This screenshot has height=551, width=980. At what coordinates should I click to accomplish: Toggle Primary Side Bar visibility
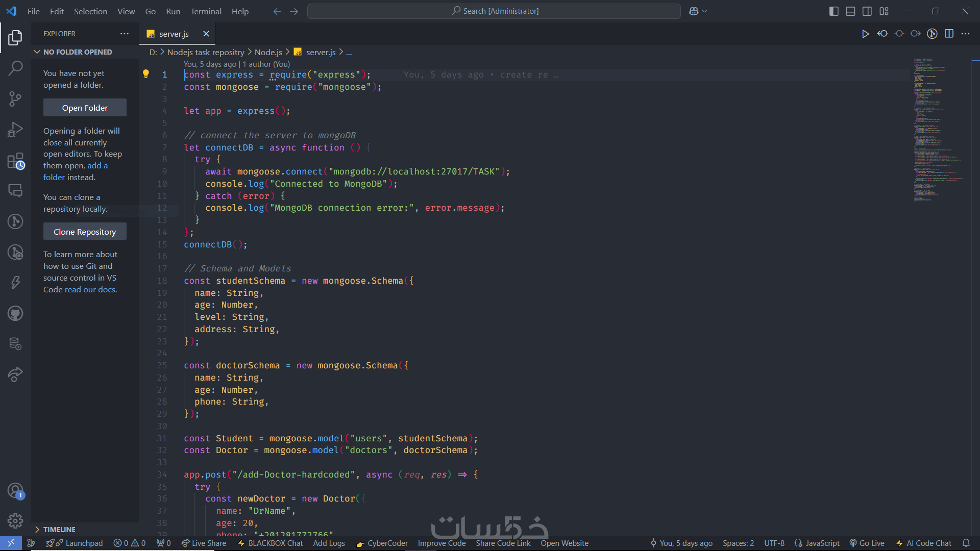(x=834, y=11)
